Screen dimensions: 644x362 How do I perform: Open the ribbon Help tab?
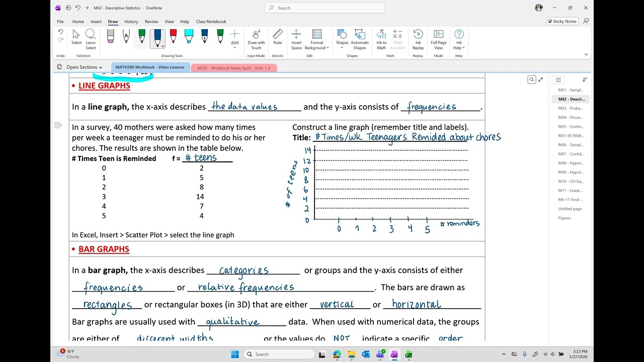pos(185,22)
